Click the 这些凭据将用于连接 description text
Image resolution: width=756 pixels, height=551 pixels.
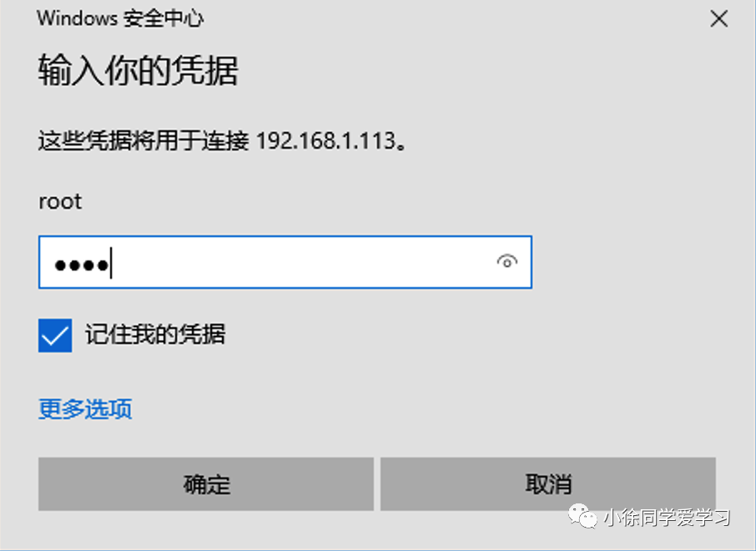point(144,141)
